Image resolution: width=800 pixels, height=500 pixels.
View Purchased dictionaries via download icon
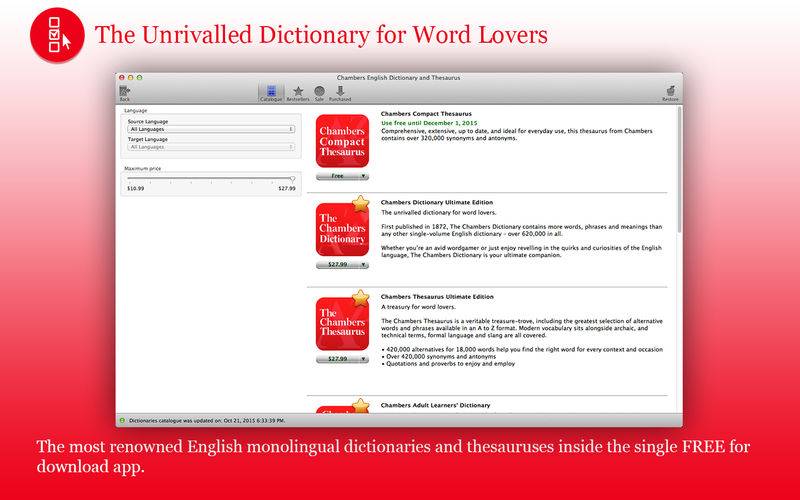(340, 92)
